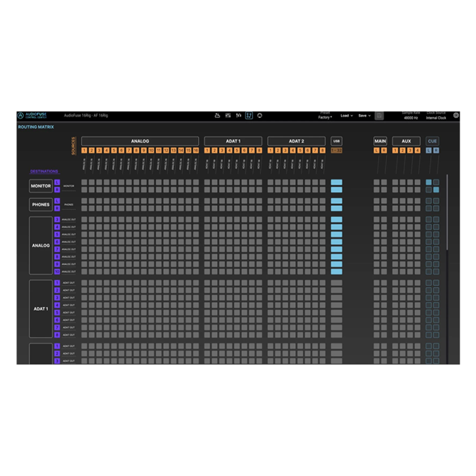Click the DESTINATIONS label

(44, 171)
